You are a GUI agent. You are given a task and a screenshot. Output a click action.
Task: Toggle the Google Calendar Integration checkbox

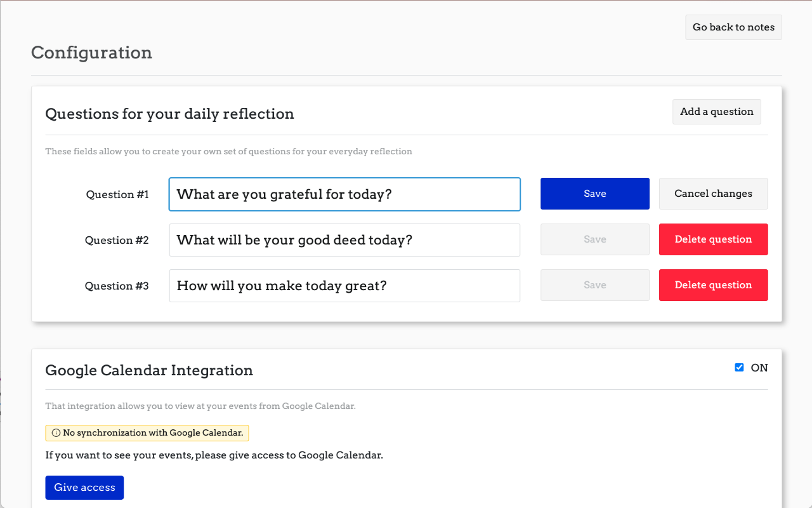click(739, 368)
